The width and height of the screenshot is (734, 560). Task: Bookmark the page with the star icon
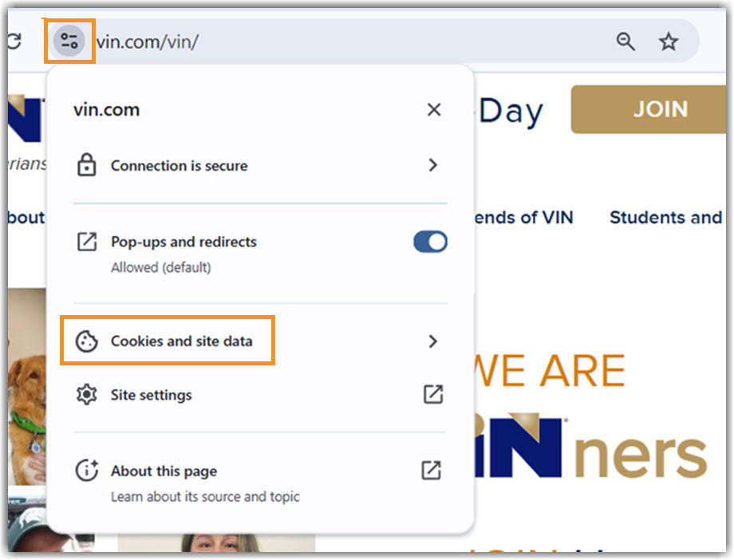coord(668,41)
